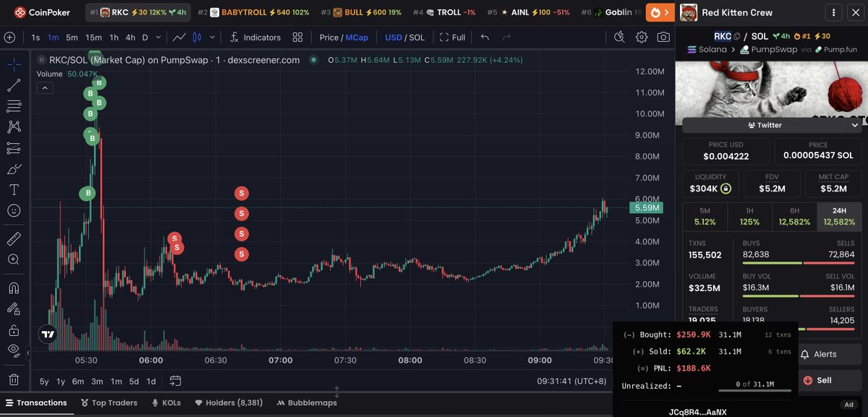Open the RKC trending token link
The width and height of the screenshot is (868, 417).
coord(138,12)
